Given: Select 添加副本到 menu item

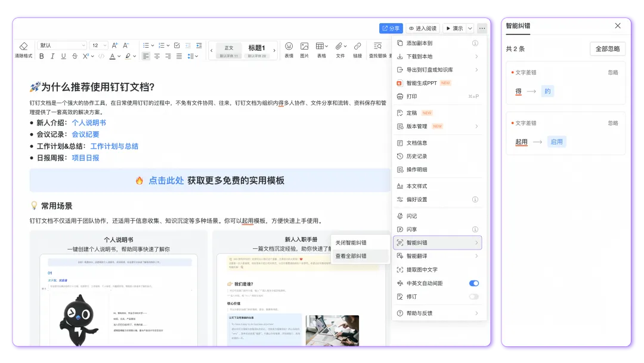Looking at the screenshot, I should (438, 43).
